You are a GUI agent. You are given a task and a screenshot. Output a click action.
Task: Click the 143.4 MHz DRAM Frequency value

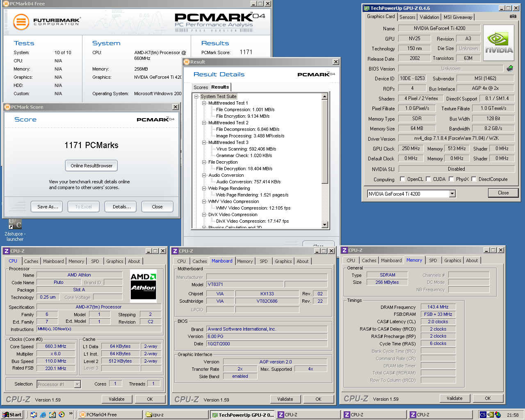coord(438,307)
